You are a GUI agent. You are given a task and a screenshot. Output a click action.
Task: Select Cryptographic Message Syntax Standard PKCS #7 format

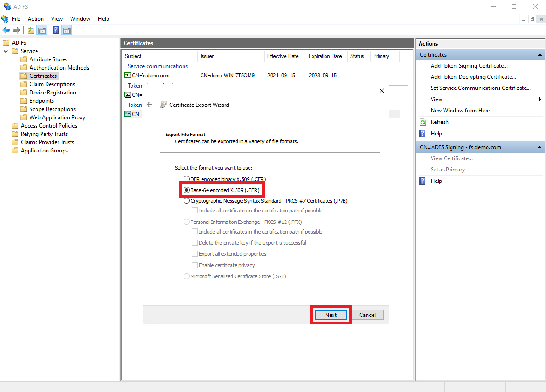(186, 200)
